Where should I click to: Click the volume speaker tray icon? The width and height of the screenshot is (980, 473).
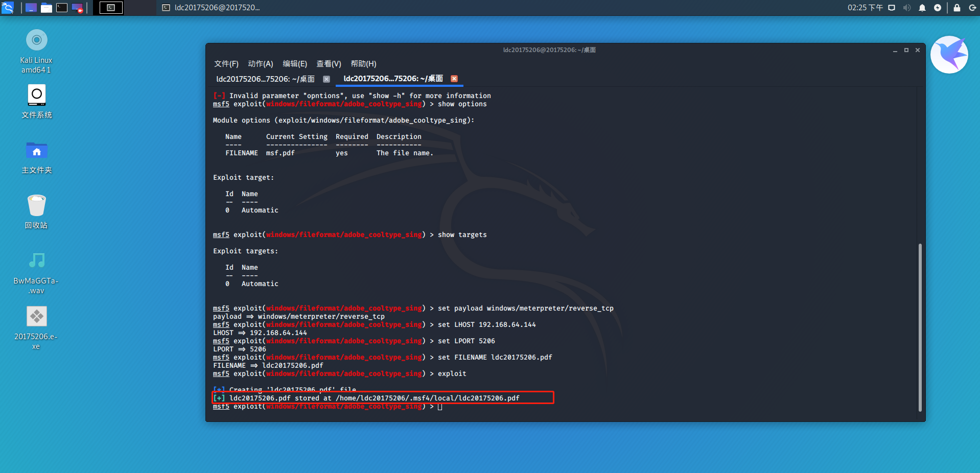tap(907, 8)
